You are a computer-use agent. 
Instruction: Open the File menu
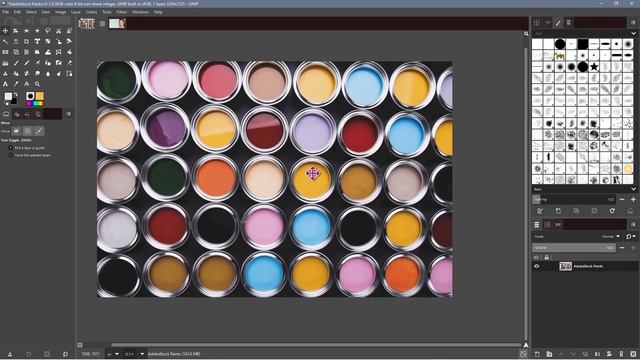coord(5,12)
